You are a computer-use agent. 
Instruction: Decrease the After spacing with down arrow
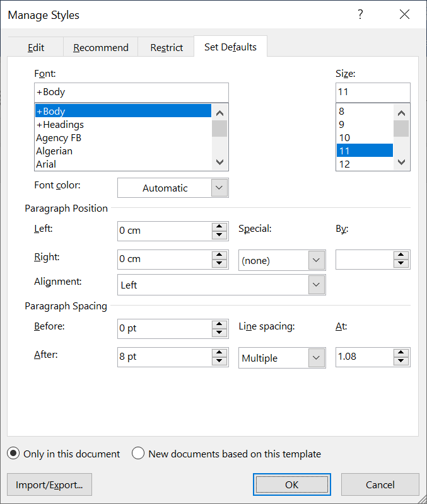tap(219, 361)
